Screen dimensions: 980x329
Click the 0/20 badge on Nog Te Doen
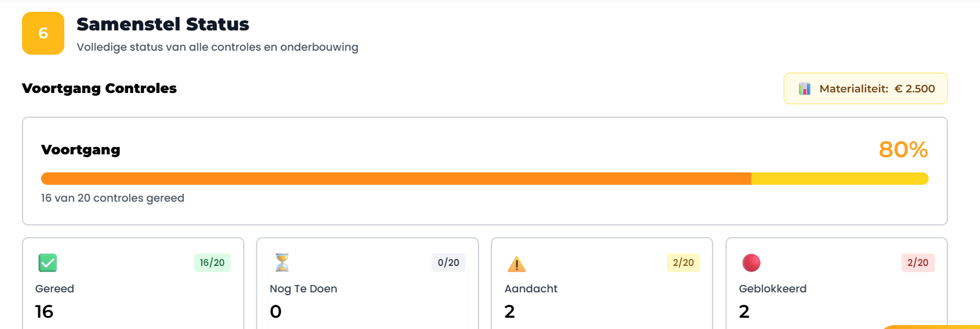449,263
